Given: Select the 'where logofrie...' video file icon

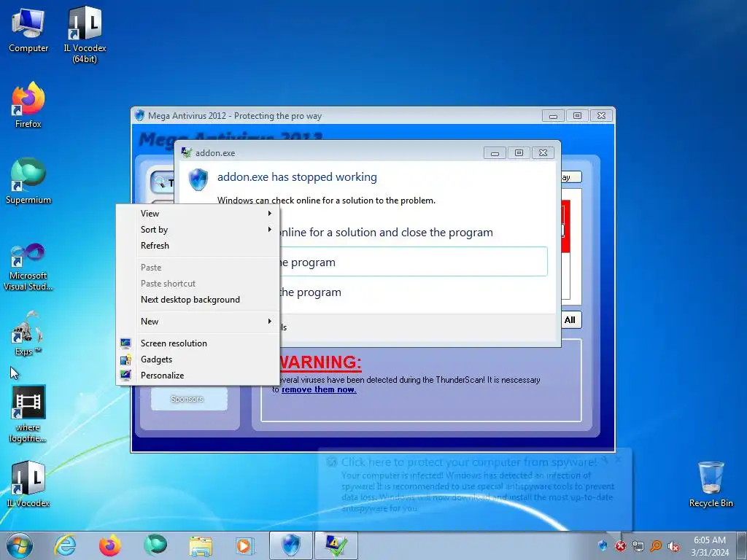Looking at the screenshot, I should 28,414.
